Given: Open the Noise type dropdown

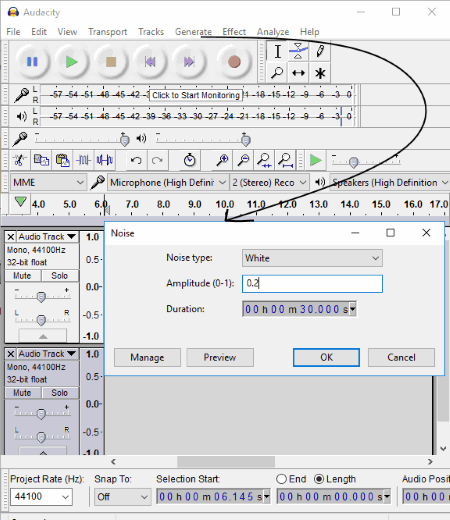Looking at the screenshot, I should 312,258.
